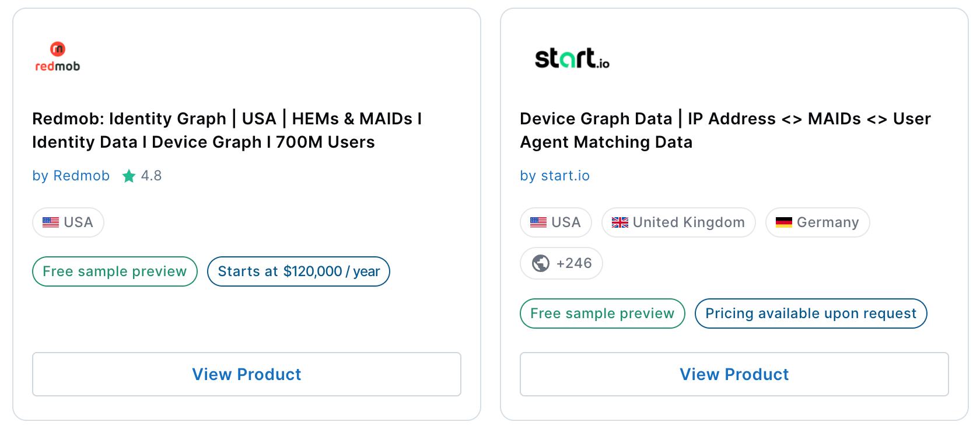Open the Redmob Identity Graph product title
This screenshot has width=980, height=432.
tap(227, 130)
